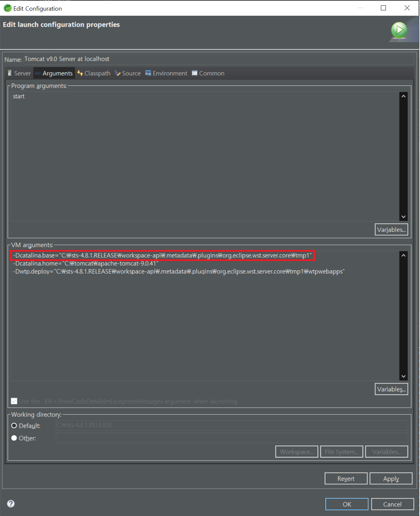This screenshot has height=516, width=420.
Task: Click Variables under Program arguments
Action: (x=391, y=230)
